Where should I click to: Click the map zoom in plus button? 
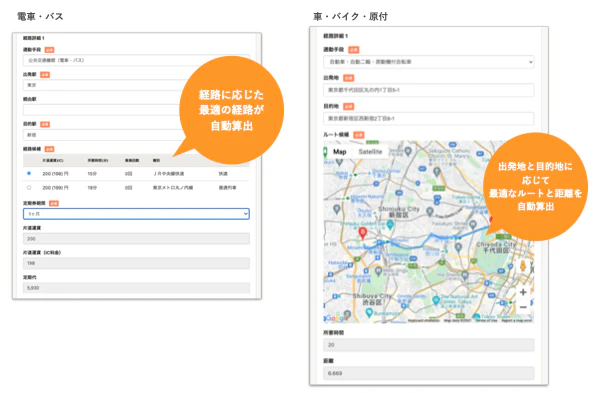pos(523,292)
